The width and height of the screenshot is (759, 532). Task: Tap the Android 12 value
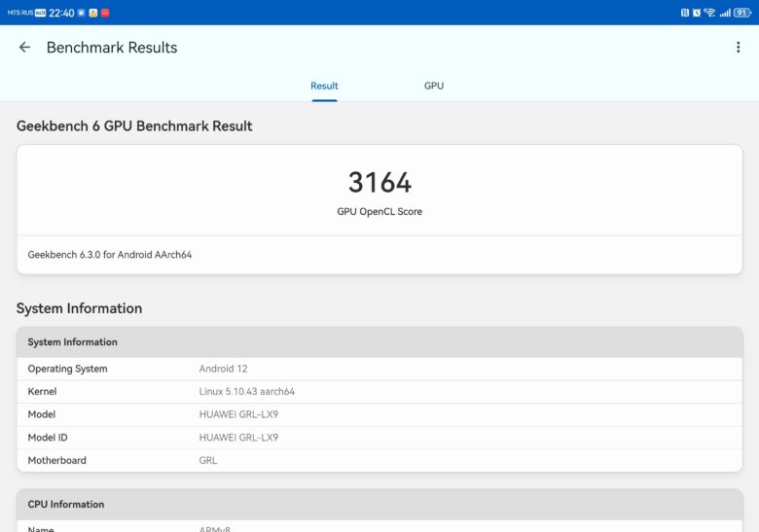pyautogui.click(x=223, y=369)
